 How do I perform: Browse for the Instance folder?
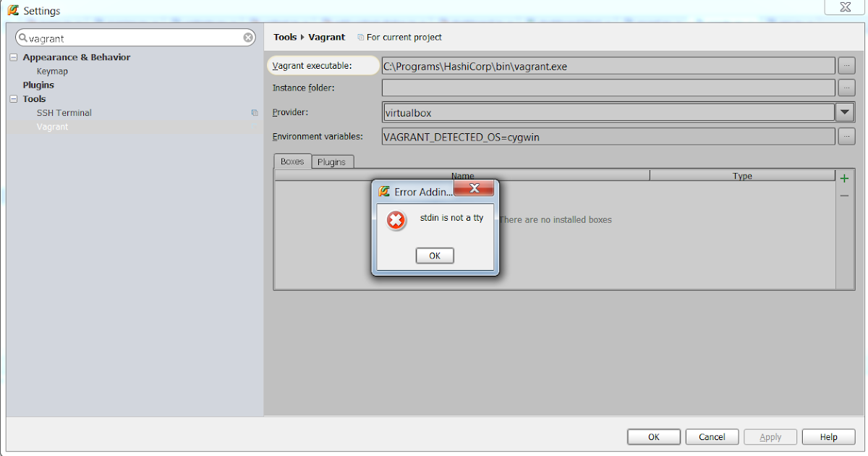(x=846, y=88)
